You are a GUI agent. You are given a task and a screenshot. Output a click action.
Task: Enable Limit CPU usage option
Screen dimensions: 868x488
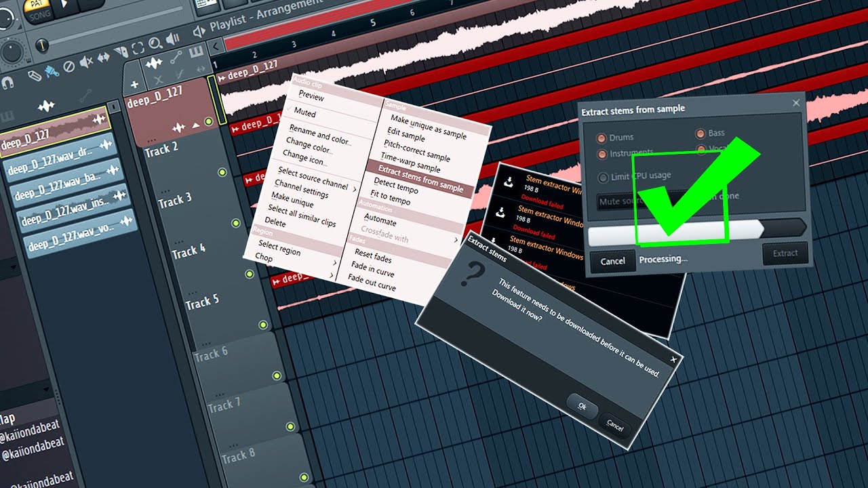[x=603, y=178]
